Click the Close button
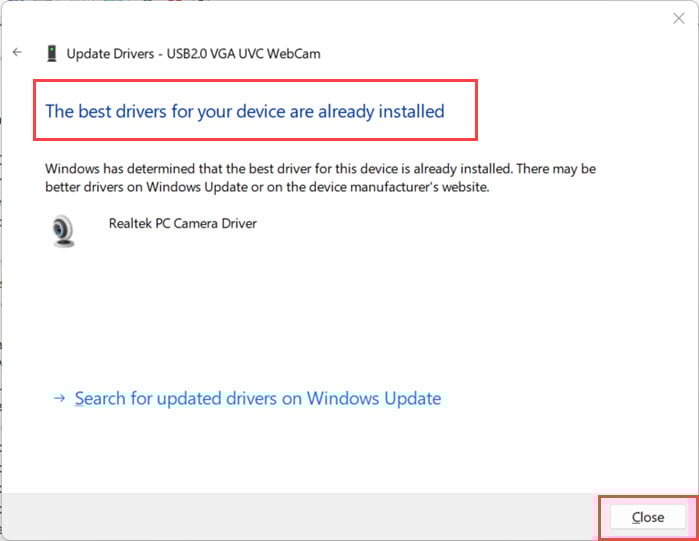This screenshot has width=699, height=541. tap(648, 517)
